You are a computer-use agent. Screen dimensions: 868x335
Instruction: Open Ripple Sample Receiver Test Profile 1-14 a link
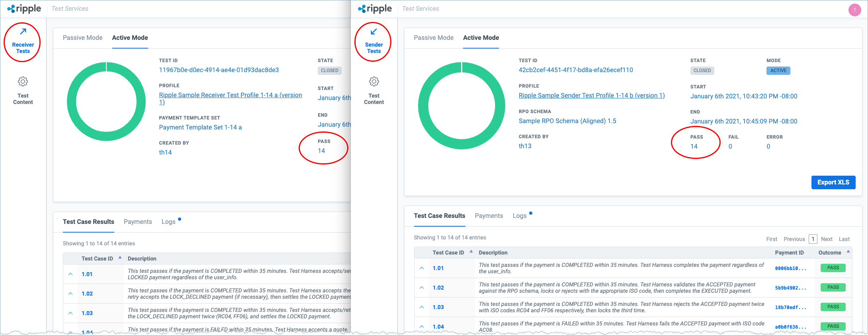[231, 98]
